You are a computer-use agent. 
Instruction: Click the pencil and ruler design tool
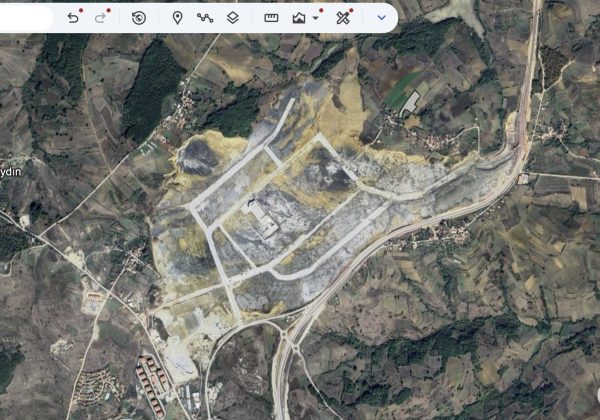pyautogui.click(x=343, y=18)
